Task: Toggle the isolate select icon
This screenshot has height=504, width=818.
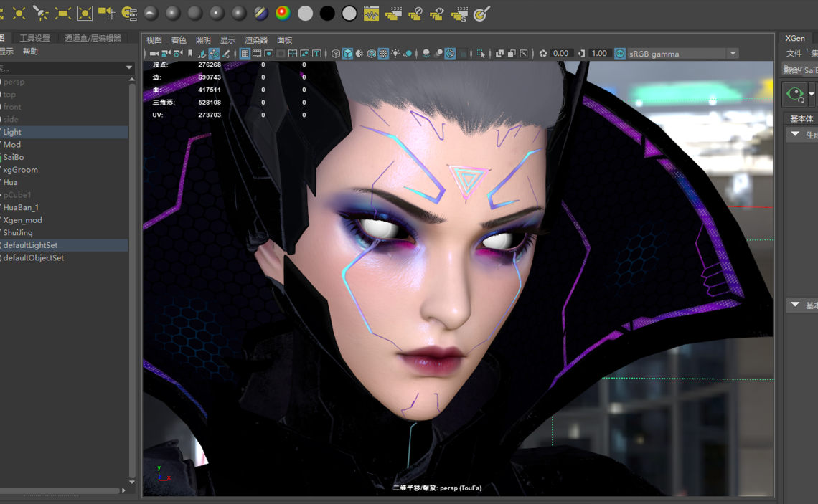Action: click(x=481, y=54)
